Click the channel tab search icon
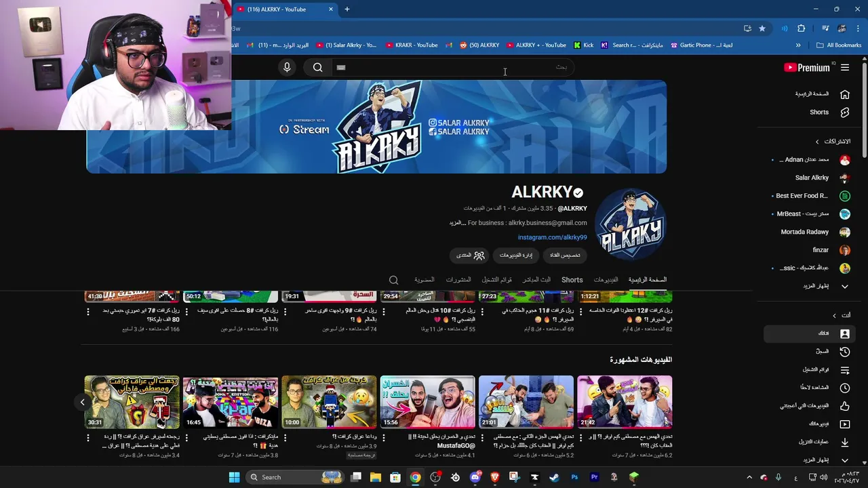868x488 pixels. 393,280
